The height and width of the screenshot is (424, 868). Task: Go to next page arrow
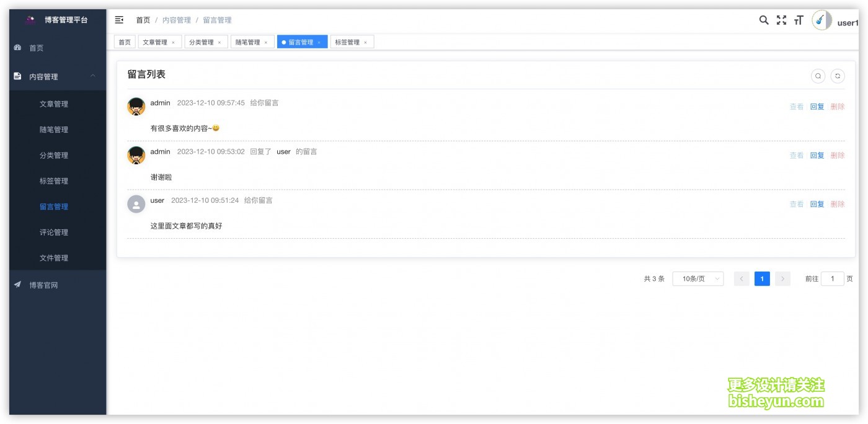click(782, 279)
